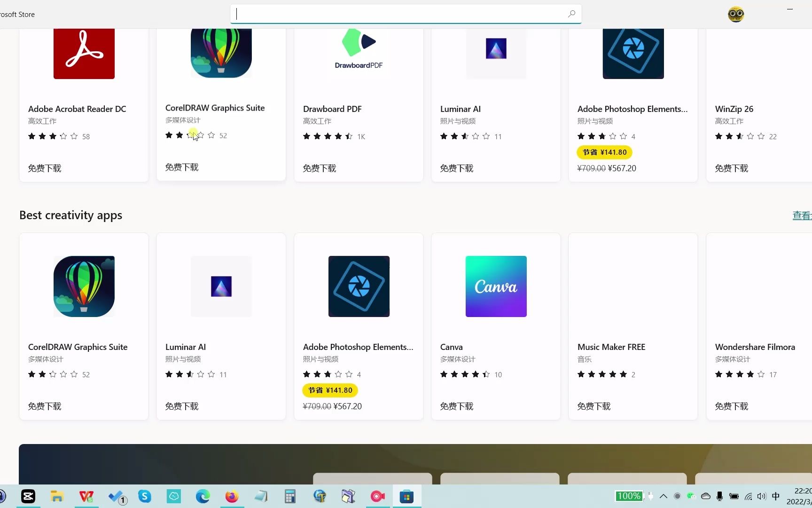812x508 pixels.
Task: Click the ¥567.20 price in the top row
Action: coord(622,168)
